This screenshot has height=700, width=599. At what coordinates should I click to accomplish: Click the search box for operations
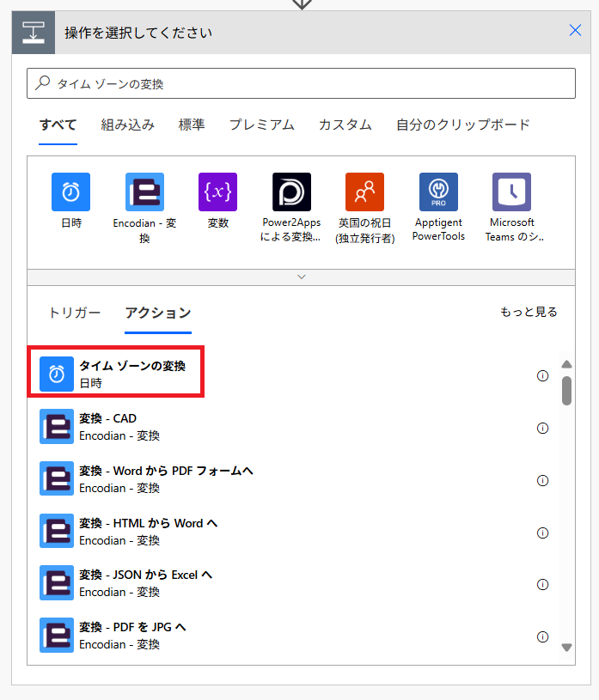coord(301,83)
